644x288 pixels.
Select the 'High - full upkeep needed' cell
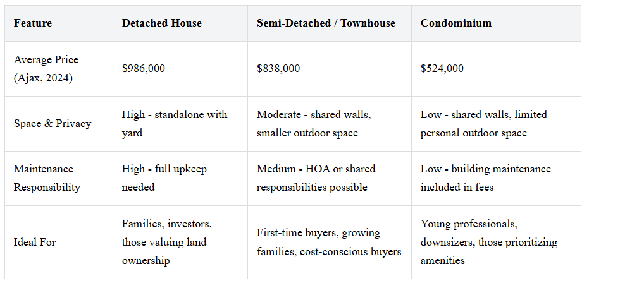164,178
